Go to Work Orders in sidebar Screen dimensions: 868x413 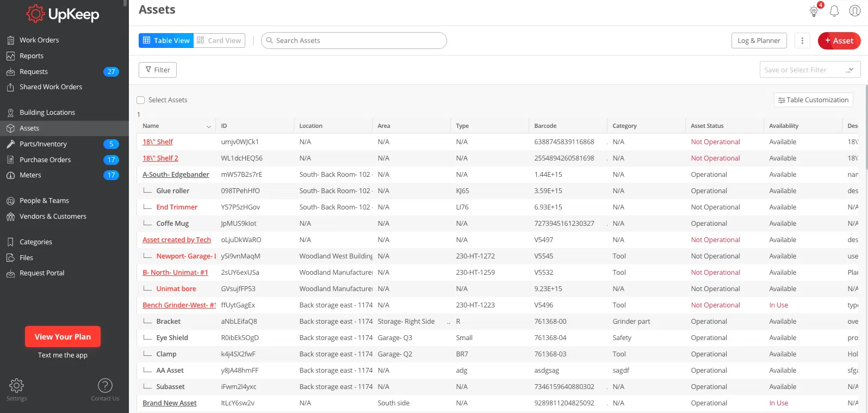[39, 40]
